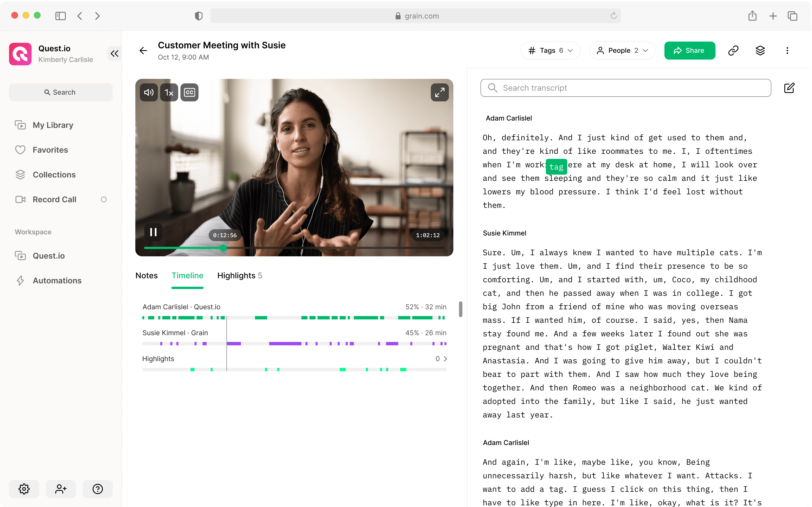Screen dimensions: 812x507
Task: Mute the video volume
Action: 148,92
